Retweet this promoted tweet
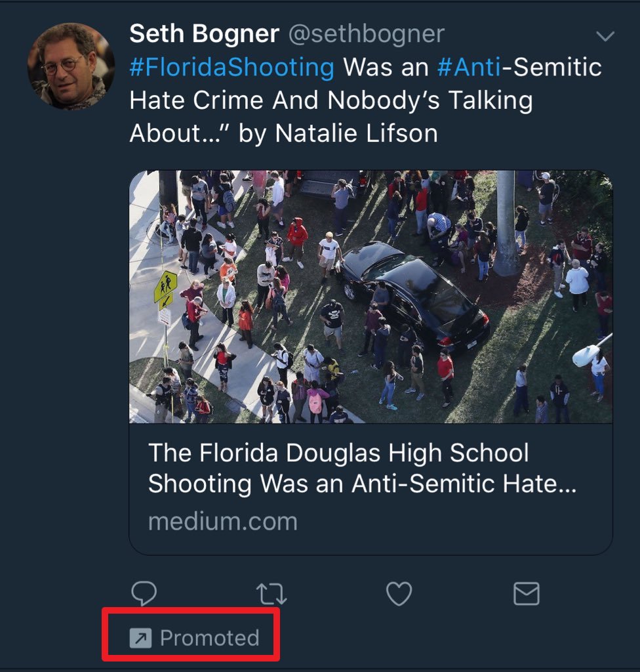Screen dimensions: 640x672 271,593
